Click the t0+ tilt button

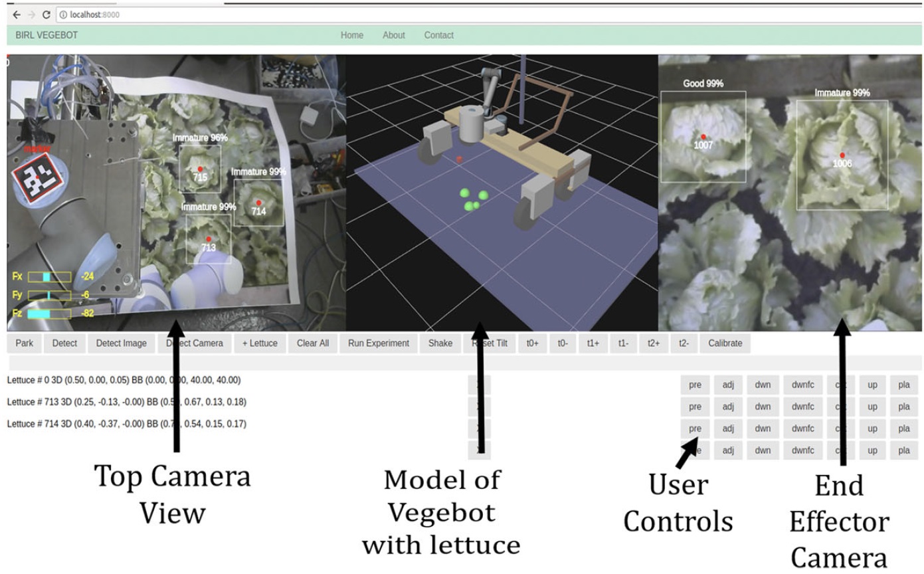tap(532, 343)
